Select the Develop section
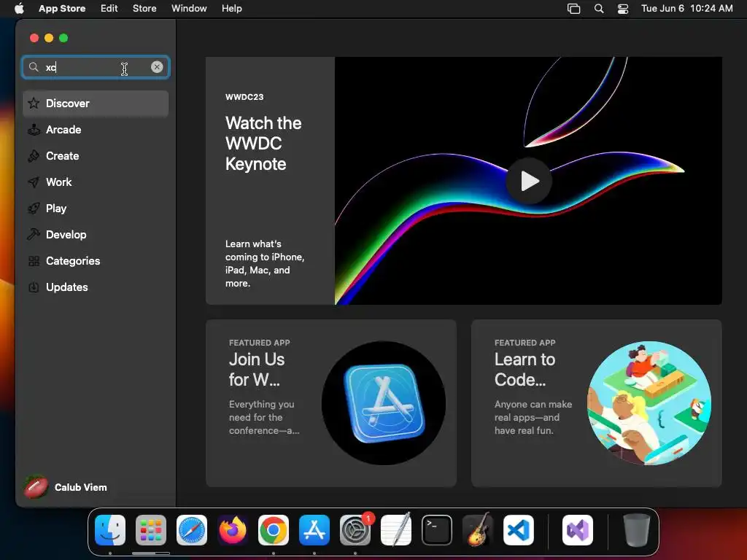 click(96, 235)
